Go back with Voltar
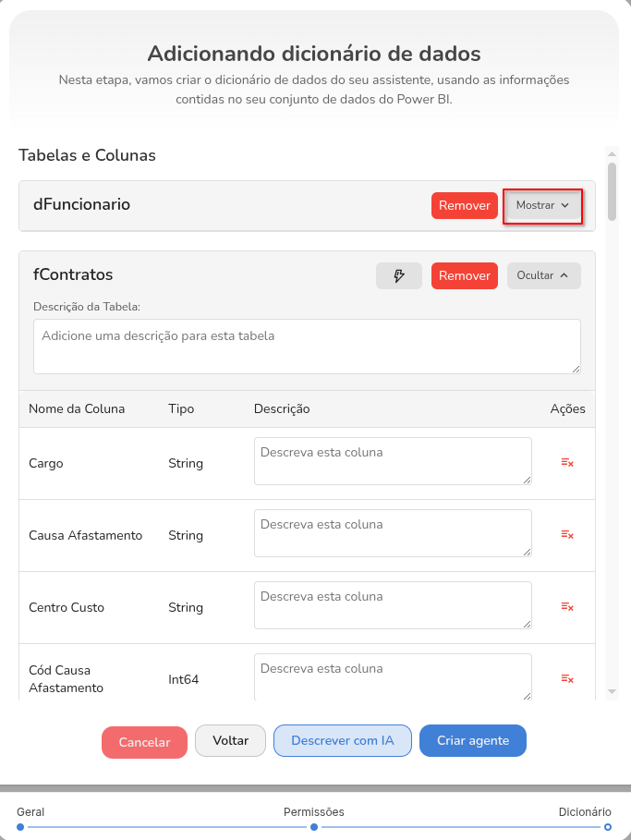631x840 pixels. click(x=230, y=741)
